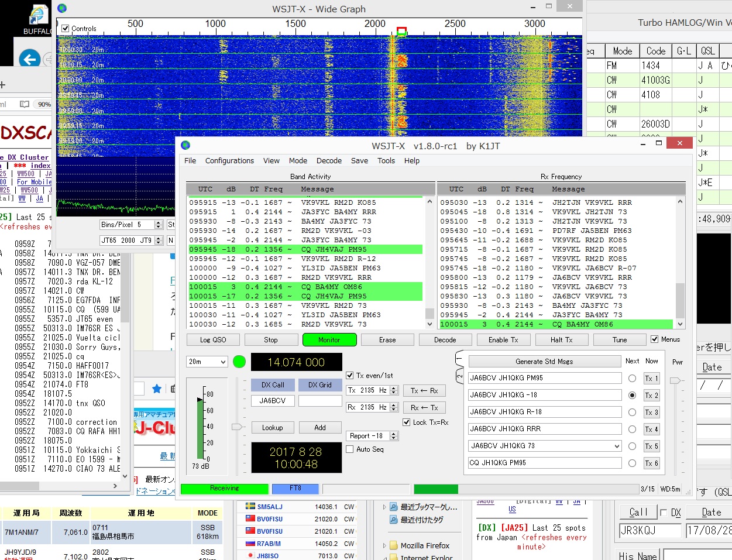Click the blue bookmark star icon
Viewport: 732px width, 560px height.
point(157,389)
